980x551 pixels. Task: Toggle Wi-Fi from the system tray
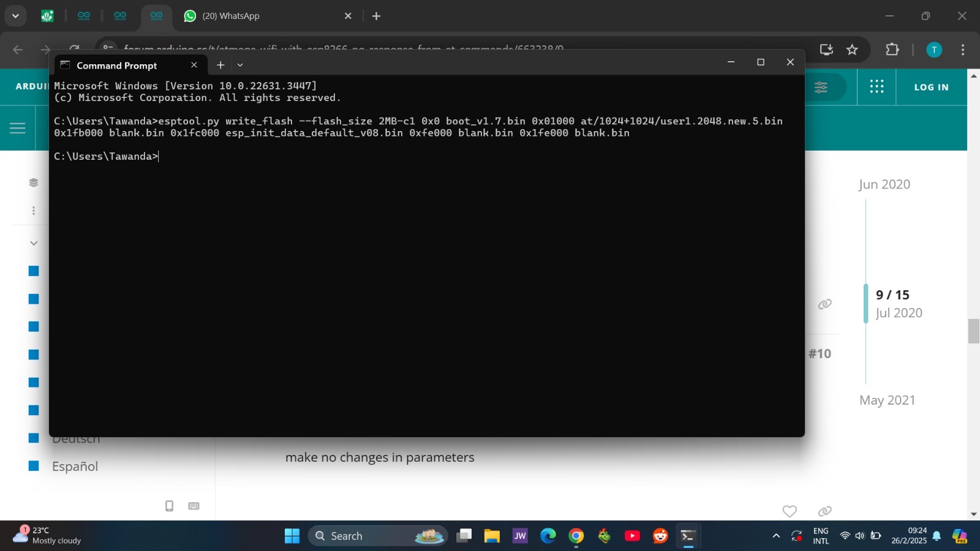click(x=844, y=535)
